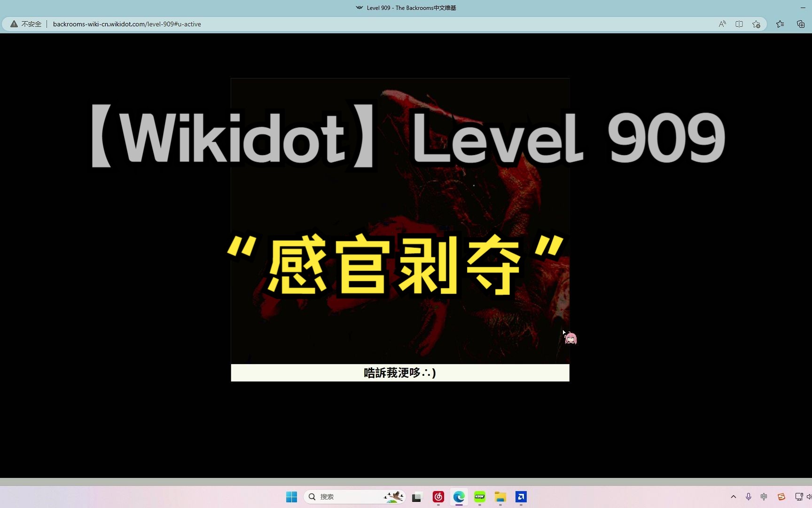
Task: Click the caption text 哋訴莪浭哆∴)
Action: pos(400,373)
